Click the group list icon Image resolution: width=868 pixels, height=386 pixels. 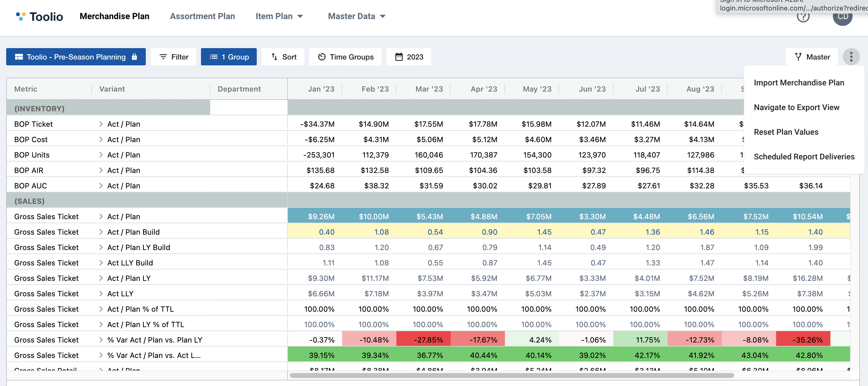[214, 57]
